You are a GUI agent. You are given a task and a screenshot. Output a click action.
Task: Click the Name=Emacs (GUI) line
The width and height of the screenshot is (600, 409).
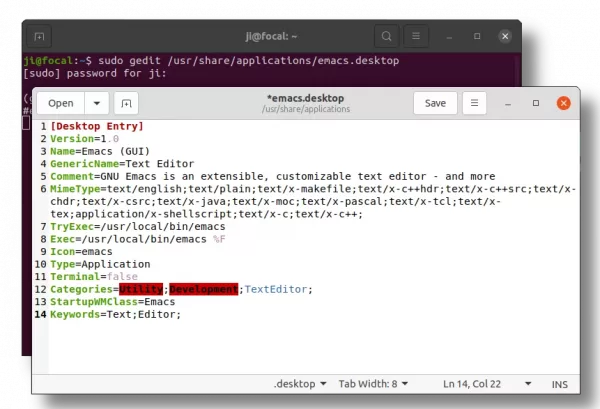(100, 151)
